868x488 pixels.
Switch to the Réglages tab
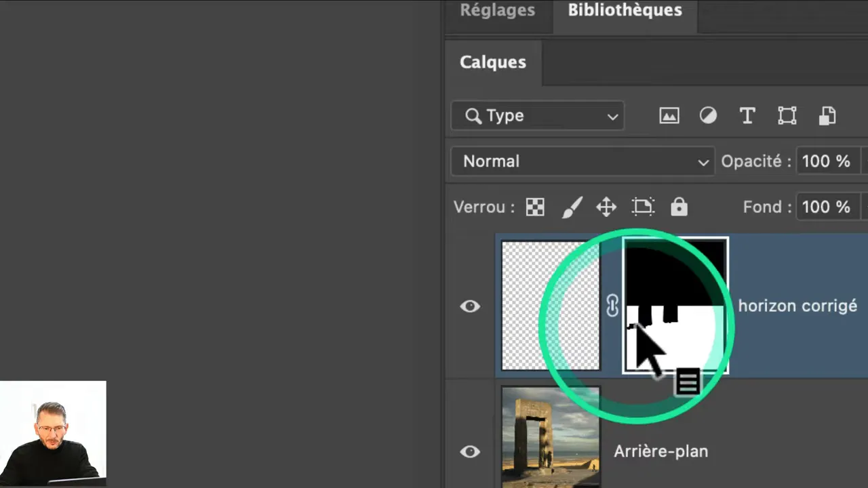point(497,11)
